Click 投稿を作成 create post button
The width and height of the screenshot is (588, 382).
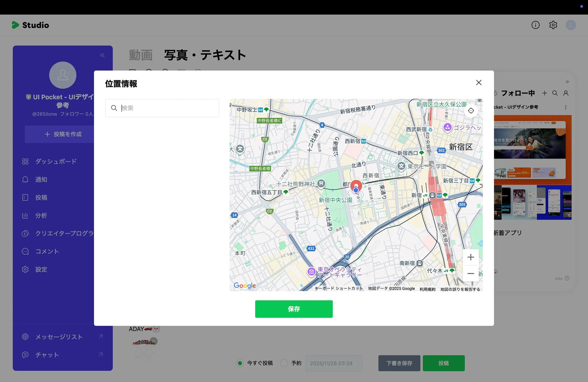point(63,134)
